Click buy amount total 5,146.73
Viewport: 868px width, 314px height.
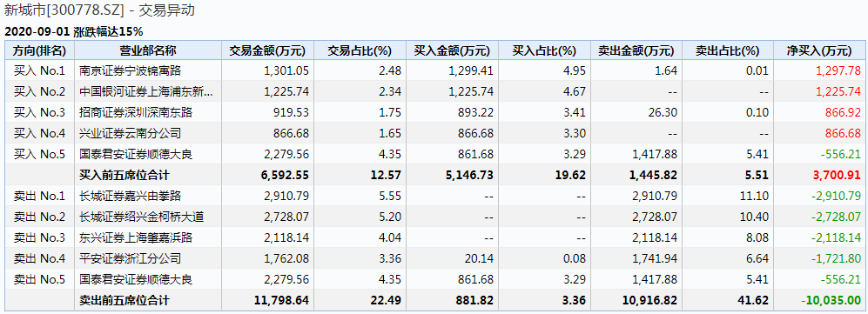coord(469,175)
